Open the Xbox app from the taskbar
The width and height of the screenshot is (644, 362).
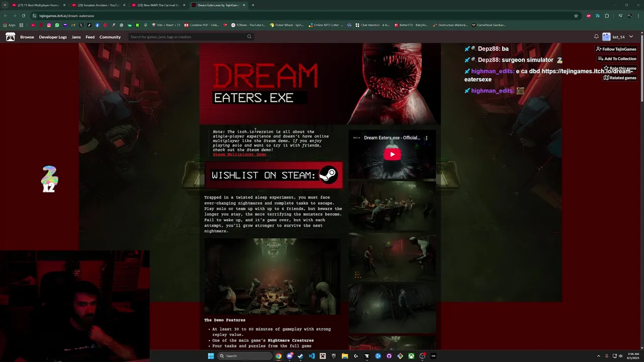(x=411, y=356)
